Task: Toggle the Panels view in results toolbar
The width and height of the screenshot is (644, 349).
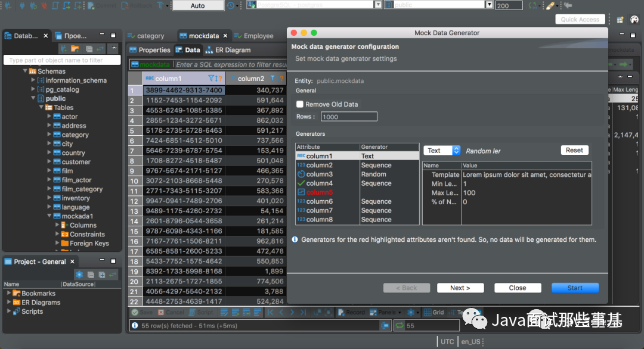Action: point(383,313)
